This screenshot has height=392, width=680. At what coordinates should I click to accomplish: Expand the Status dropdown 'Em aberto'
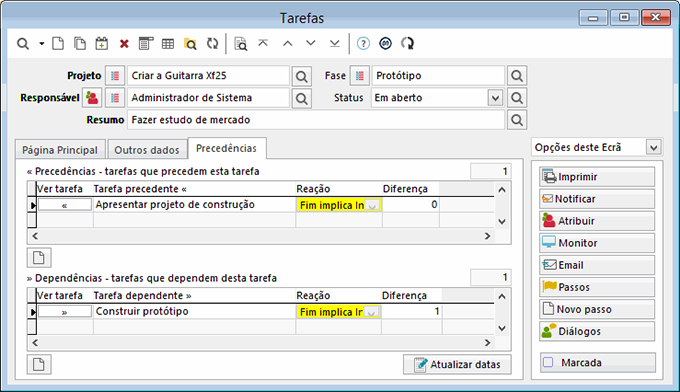[x=495, y=98]
